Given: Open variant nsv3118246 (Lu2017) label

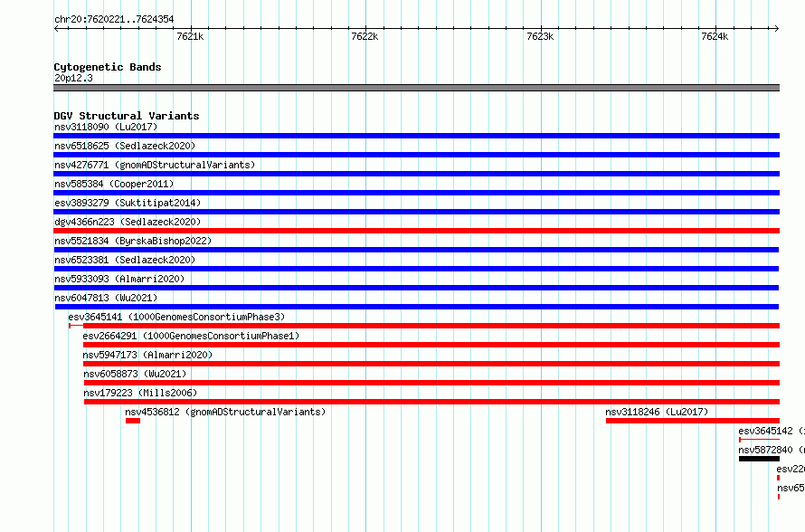Looking at the screenshot, I should [657, 412].
